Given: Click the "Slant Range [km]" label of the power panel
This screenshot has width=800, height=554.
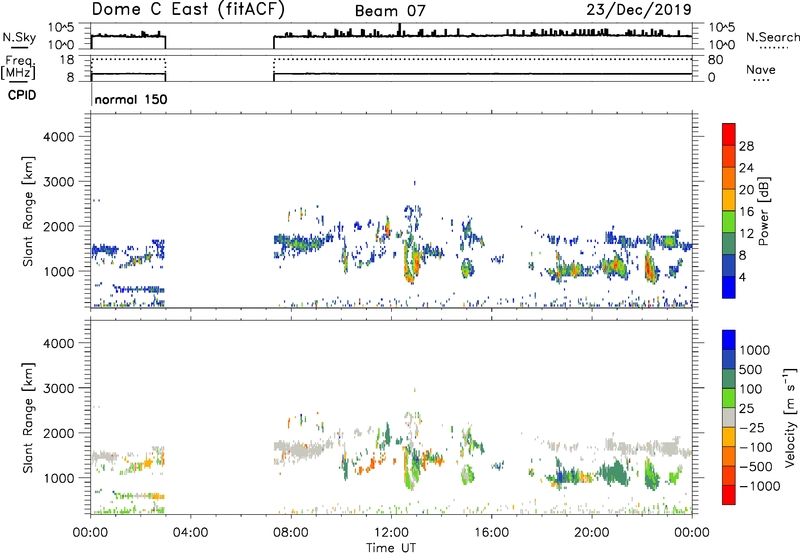Looking at the screenshot, I should 28,211.
